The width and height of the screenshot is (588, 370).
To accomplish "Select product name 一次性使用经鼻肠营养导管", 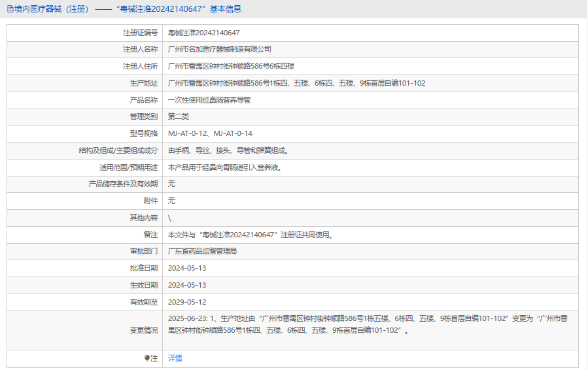I will (x=209, y=100).
